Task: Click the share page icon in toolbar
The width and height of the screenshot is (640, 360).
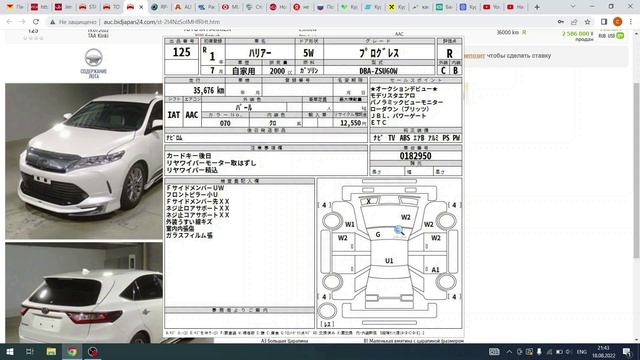Action: [574, 22]
